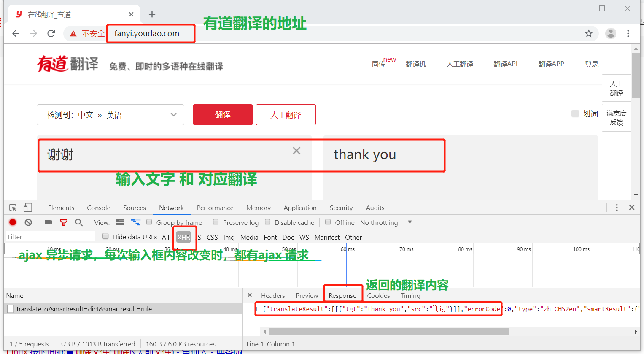Click the horizontal scrollbar in Response pane
The width and height of the screenshot is (644, 354).
pyautogui.click(x=389, y=332)
